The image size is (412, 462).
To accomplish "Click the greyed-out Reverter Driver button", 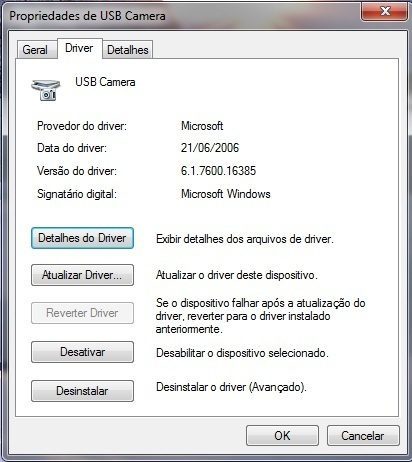I will tap(82, 313).
